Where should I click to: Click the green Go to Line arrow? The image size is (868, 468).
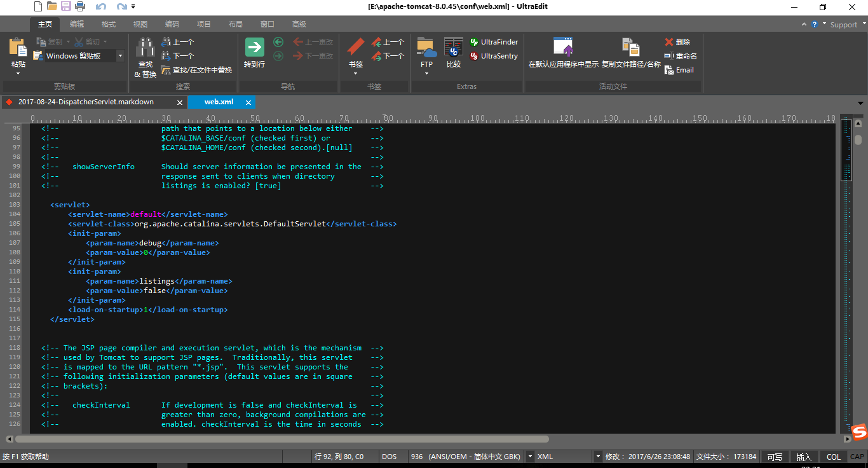pyautogui.click(x=254, y=48)
